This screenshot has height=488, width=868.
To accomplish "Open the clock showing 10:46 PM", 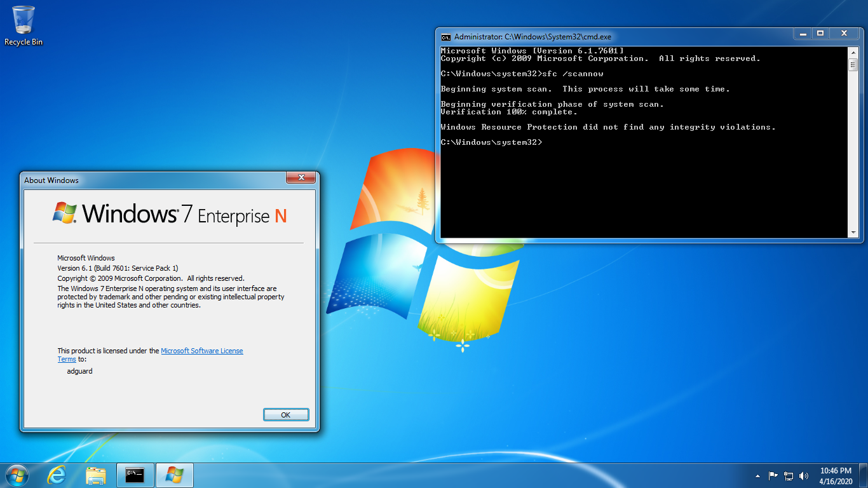I will click(836, 471).
